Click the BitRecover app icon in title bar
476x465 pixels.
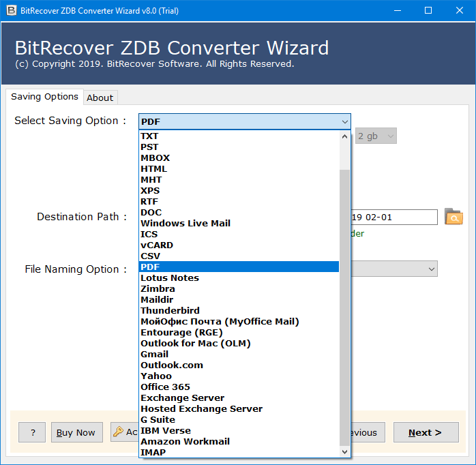[x=11, y=10]
